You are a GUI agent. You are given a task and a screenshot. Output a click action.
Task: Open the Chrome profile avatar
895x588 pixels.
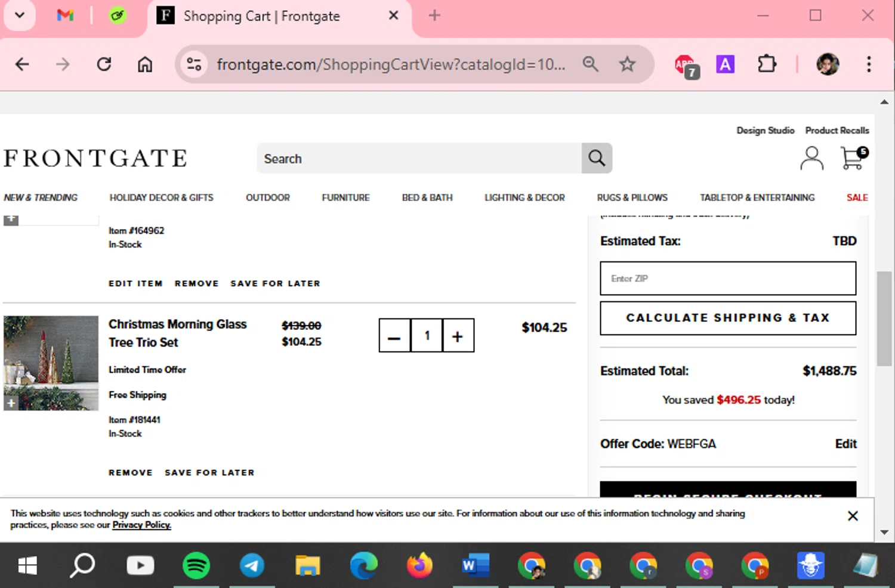828,64
